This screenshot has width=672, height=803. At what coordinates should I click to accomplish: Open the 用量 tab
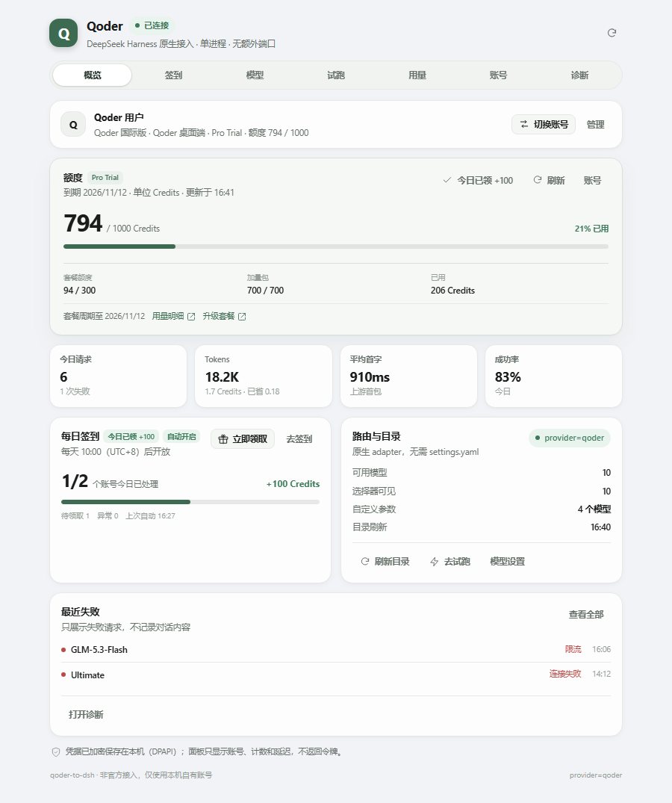point(417,75)
